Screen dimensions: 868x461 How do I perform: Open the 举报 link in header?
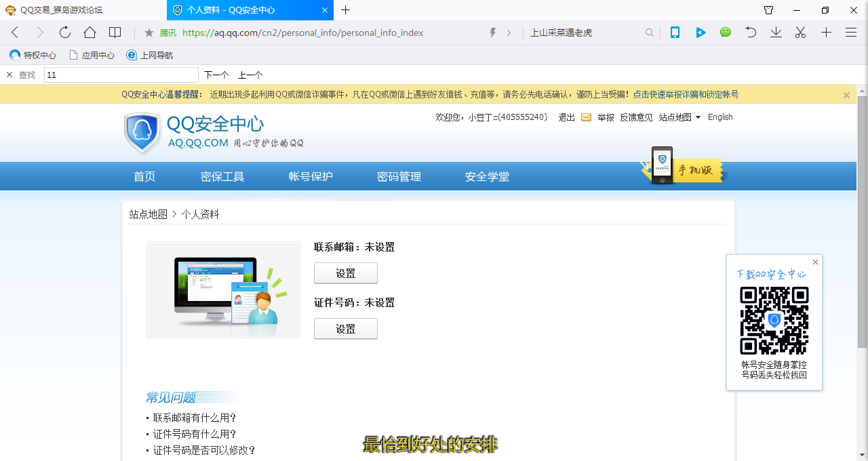[606, 117]
